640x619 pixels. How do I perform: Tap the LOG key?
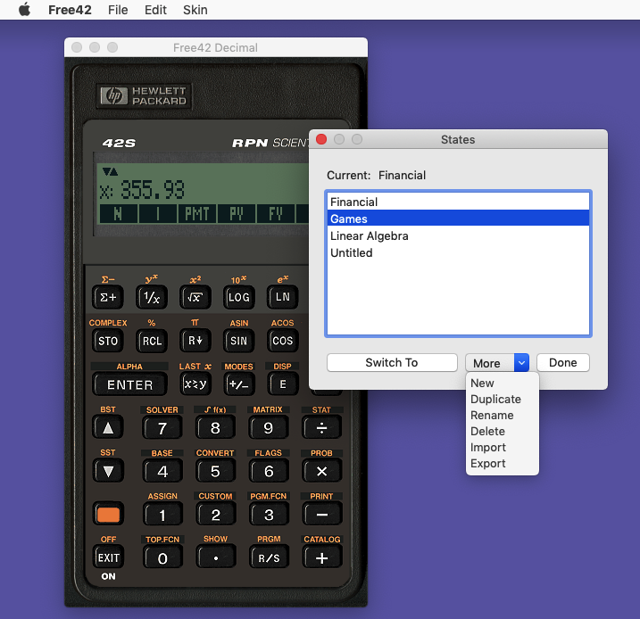239,297
